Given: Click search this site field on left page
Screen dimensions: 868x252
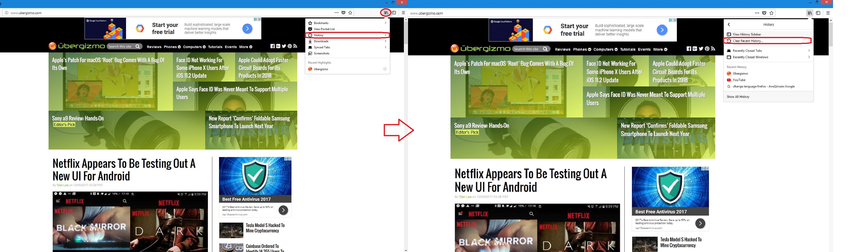Looking at the screenshot, I should coord(120,47).
